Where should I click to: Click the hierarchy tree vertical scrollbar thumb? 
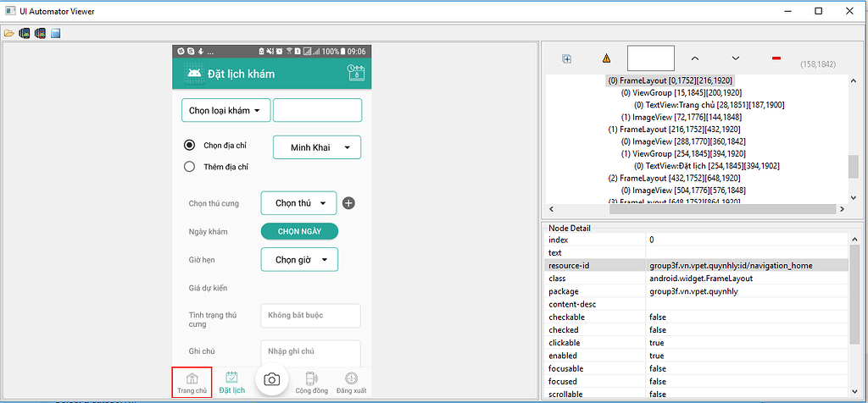click(x=854, y=167)
